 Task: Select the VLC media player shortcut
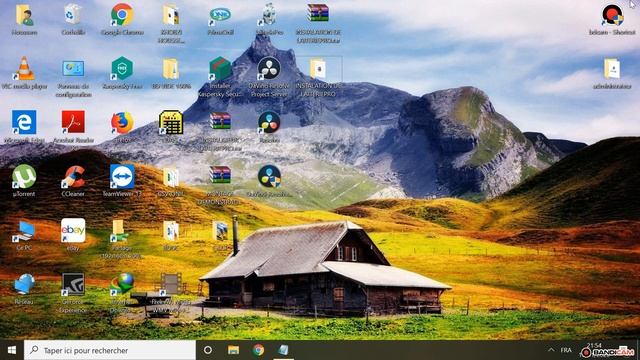tap(24, 73)
